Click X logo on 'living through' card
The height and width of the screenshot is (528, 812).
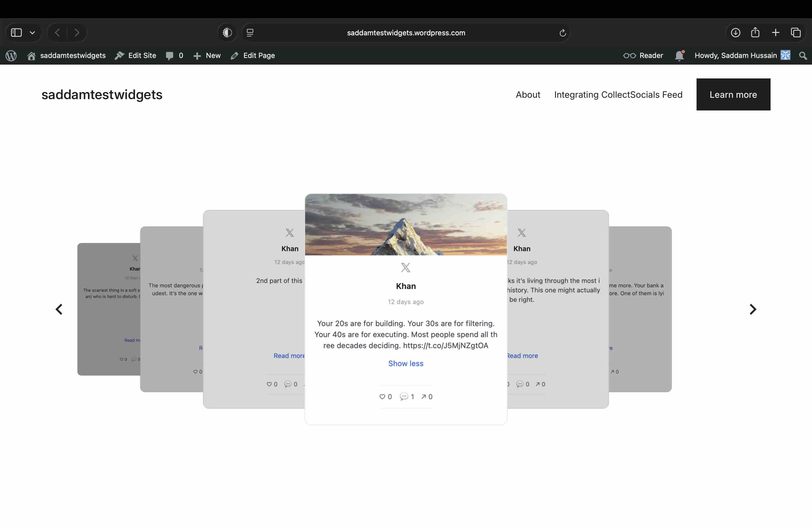[x=522, y=233]
